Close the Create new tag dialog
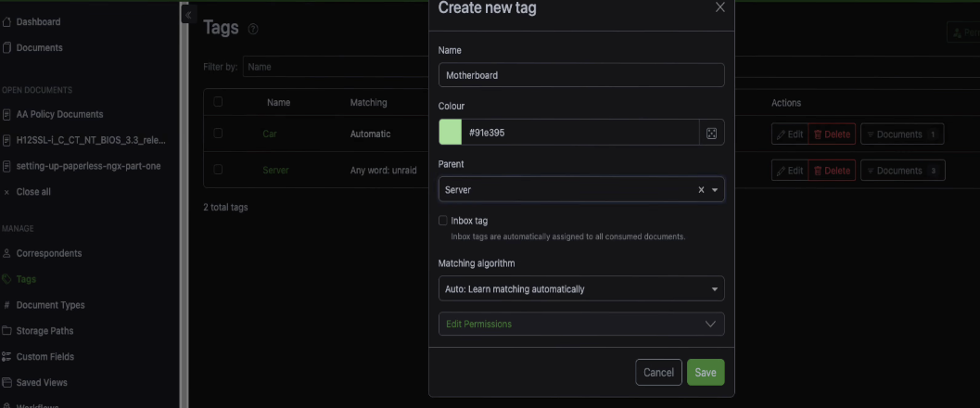Image resolution: width=980 pixels, height=408 pixels. pyautogui.click(x=720, y=7)
